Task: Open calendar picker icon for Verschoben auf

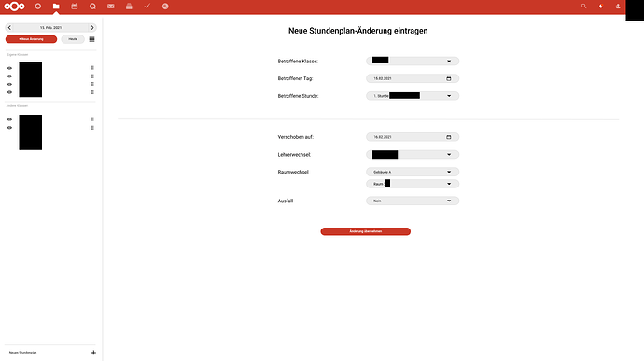Action: [449, 137]
